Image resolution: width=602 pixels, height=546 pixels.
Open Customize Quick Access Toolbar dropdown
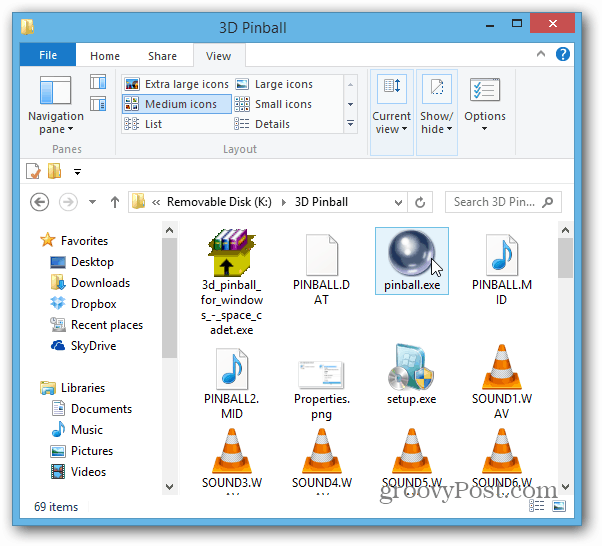(77, 172)
